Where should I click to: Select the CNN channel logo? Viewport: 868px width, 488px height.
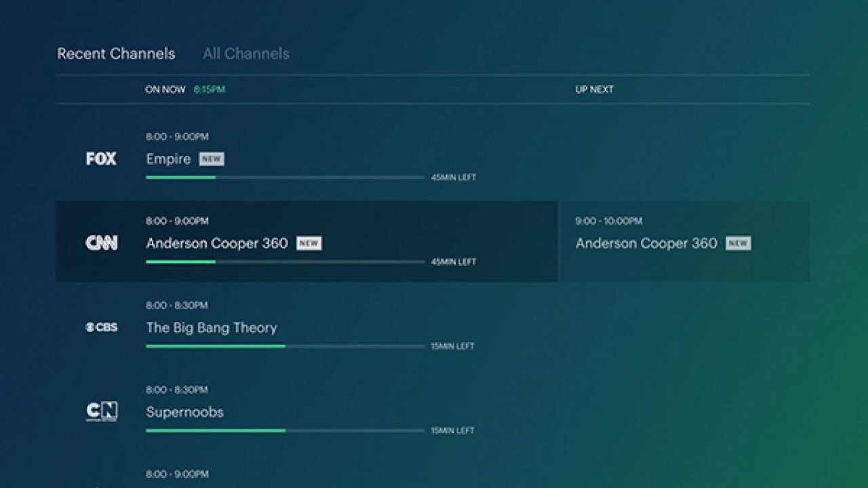tap(102, 243)
